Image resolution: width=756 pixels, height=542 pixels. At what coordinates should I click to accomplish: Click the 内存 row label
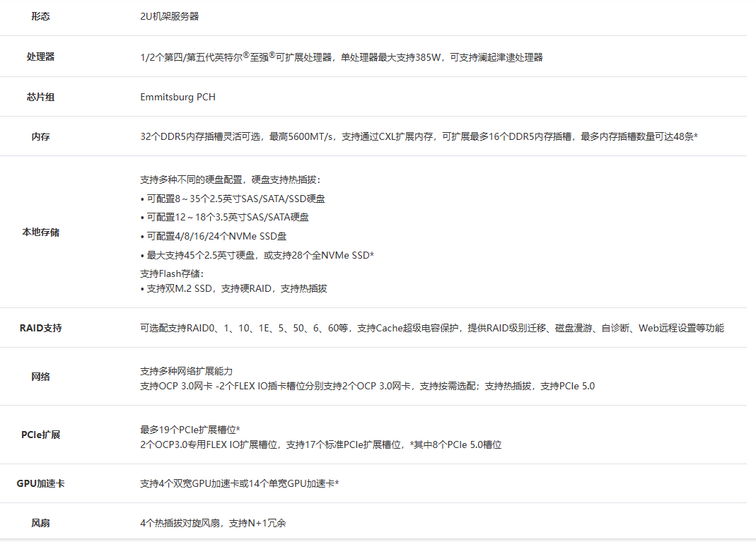click(x=40, y=136)
